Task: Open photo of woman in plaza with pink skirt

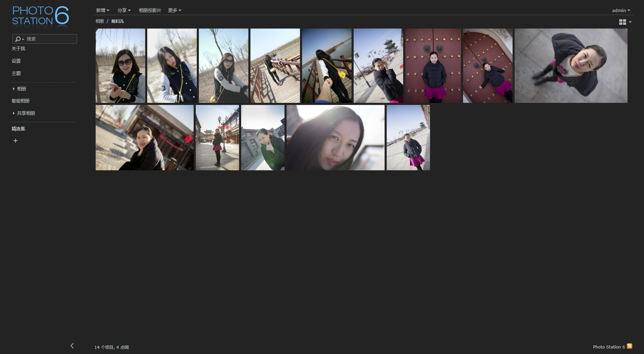Action: pyautogui.click(x=408, y=138)
